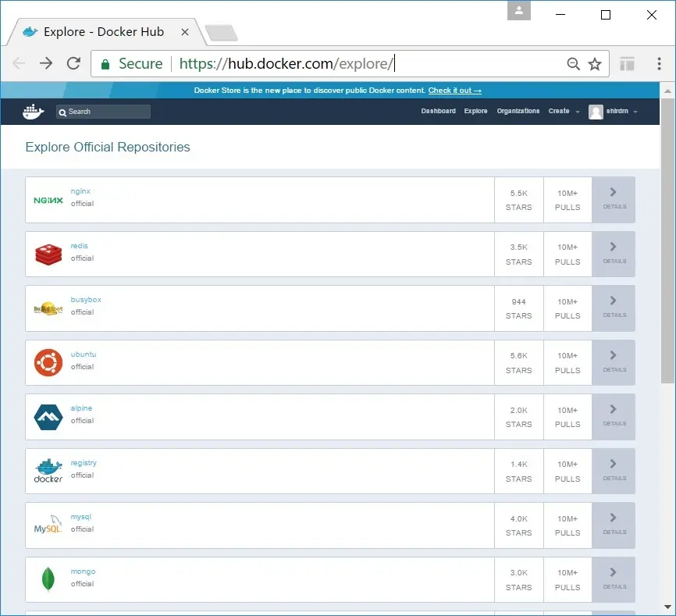The height and width of the screenshot is (616, 676).
Task: Click alpine '2.0K STARS' count
Action: point(518,417)
